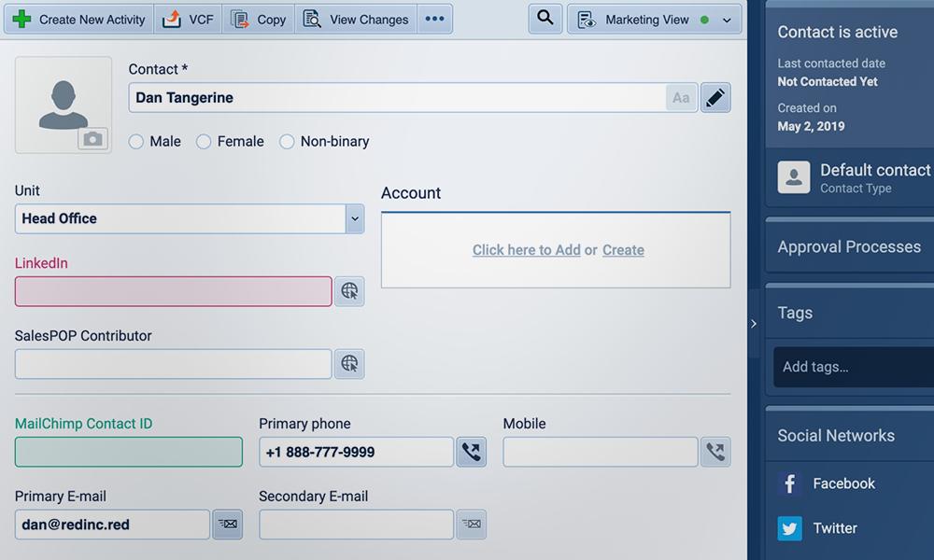Click the 'Click here to Add' account link
The image size is (934, 560).
point(526,250)
